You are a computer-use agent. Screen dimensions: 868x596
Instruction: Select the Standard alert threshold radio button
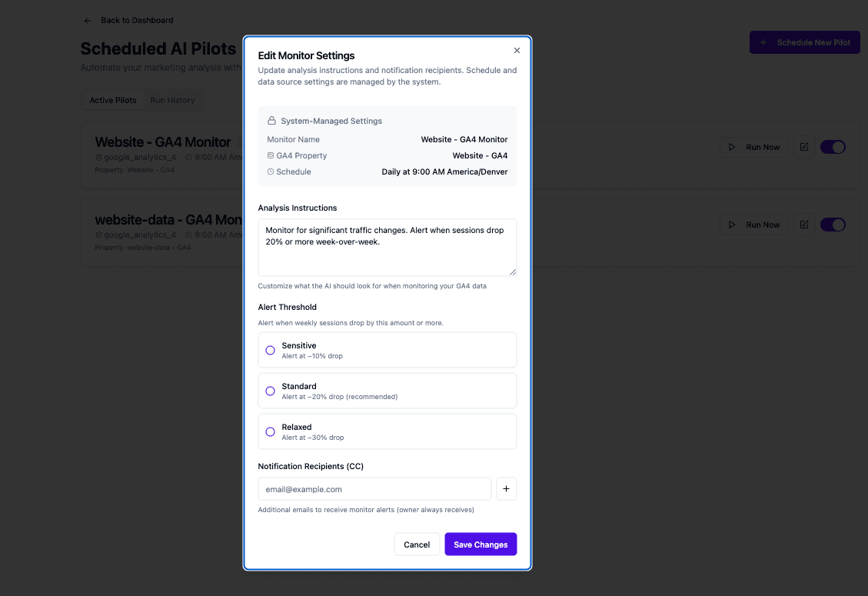(x=270, y=391)
